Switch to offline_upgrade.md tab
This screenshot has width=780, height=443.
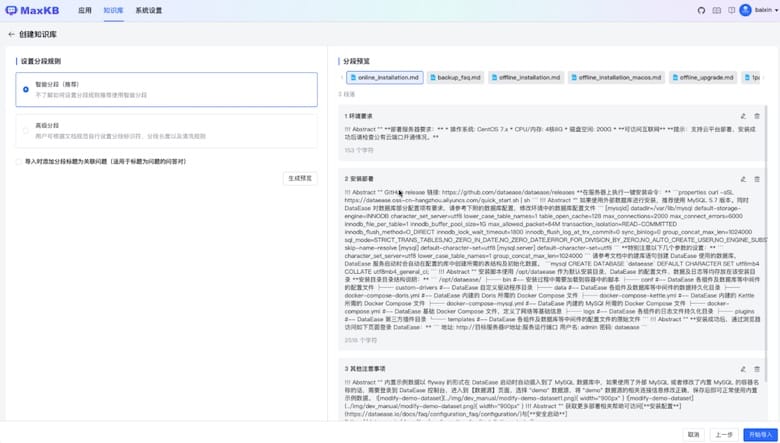[703, 78]
